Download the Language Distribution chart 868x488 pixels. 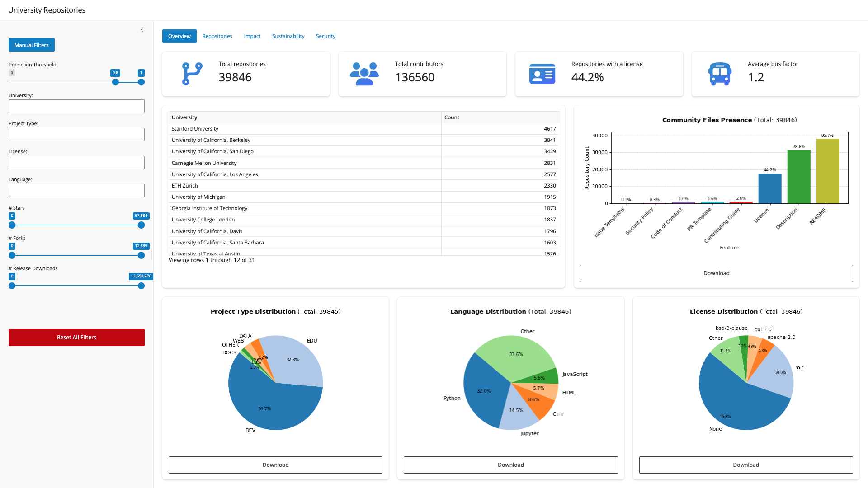pos(510,465)
